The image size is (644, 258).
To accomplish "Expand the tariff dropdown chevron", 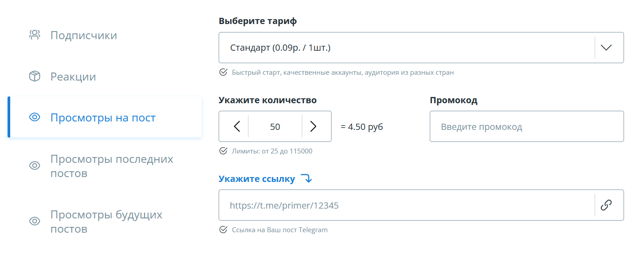I will 606,48.
